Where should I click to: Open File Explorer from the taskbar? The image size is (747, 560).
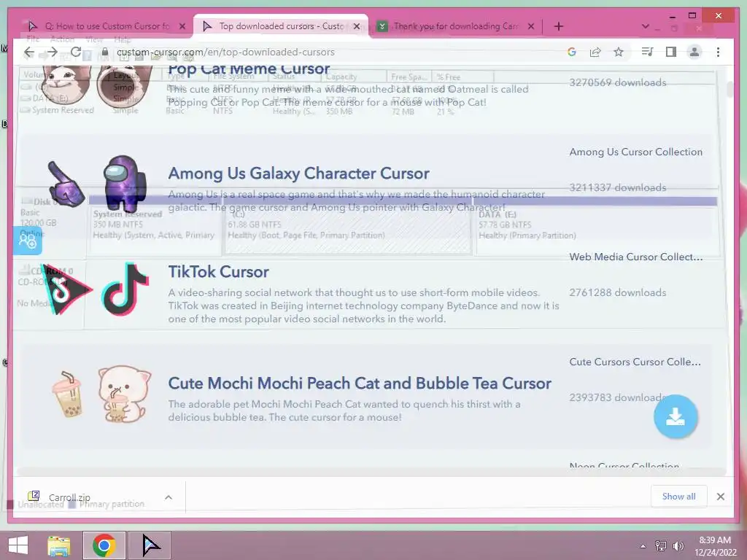point(59,545)
